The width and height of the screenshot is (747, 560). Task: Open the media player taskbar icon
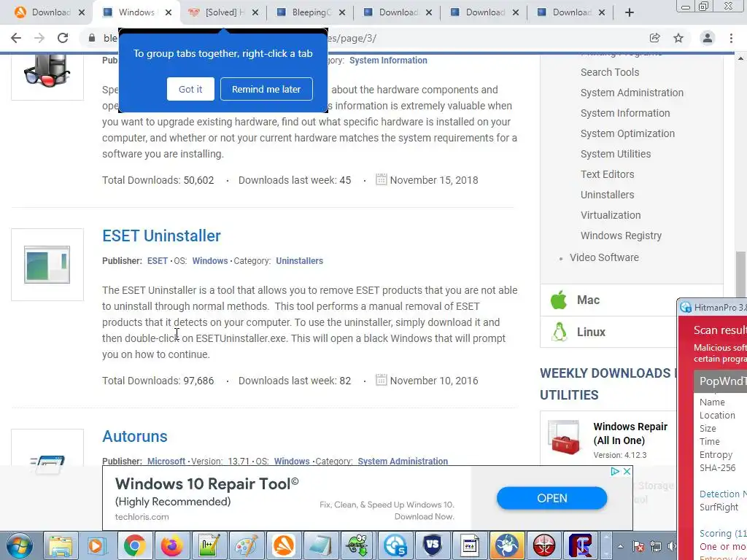point(97,545)
